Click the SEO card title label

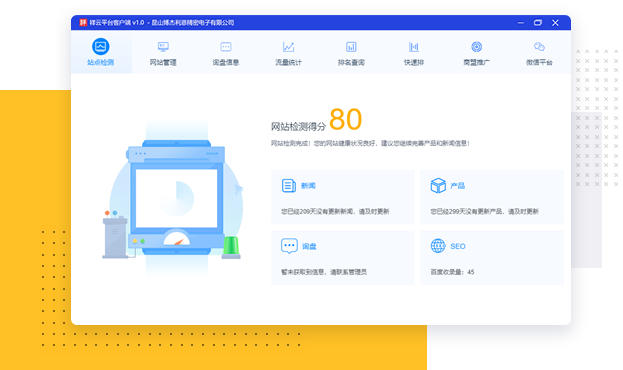click(x=458, y=246)
